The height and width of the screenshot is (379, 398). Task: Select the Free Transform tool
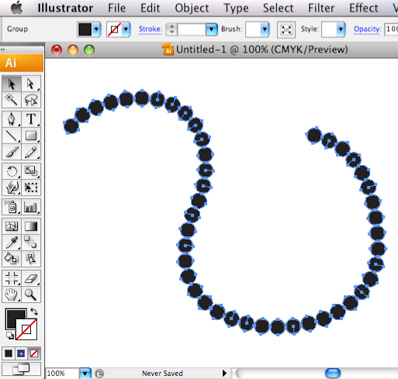tap(31, 187)
